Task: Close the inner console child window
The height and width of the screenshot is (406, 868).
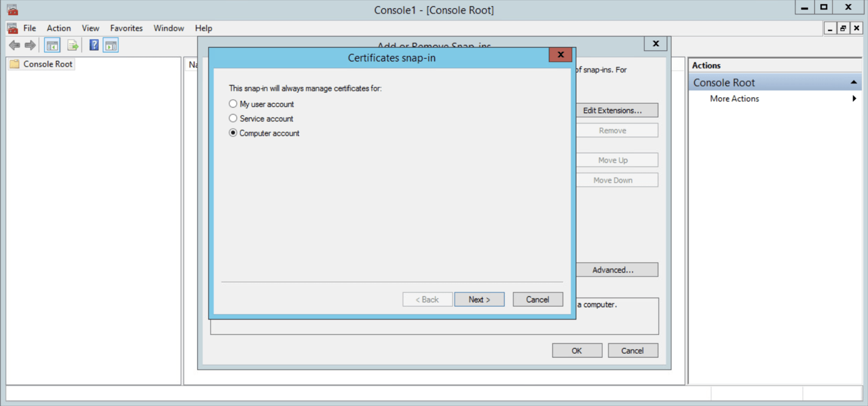Action: tap(856, 28)
